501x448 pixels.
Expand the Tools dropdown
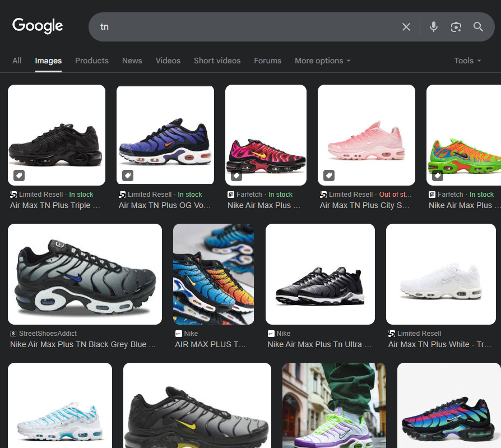[467, 61]
